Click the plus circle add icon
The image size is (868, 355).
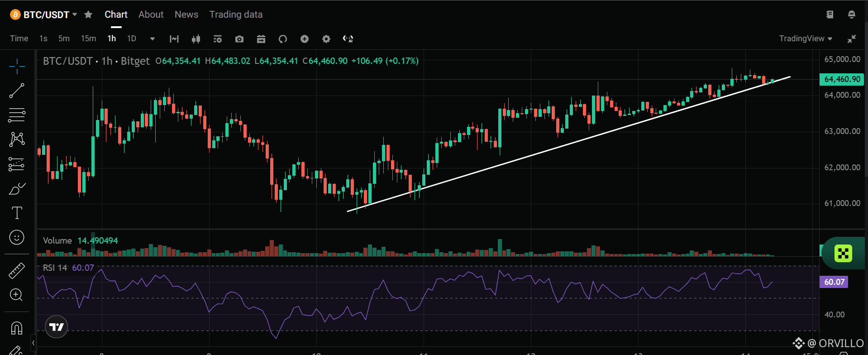coord(305,39)
